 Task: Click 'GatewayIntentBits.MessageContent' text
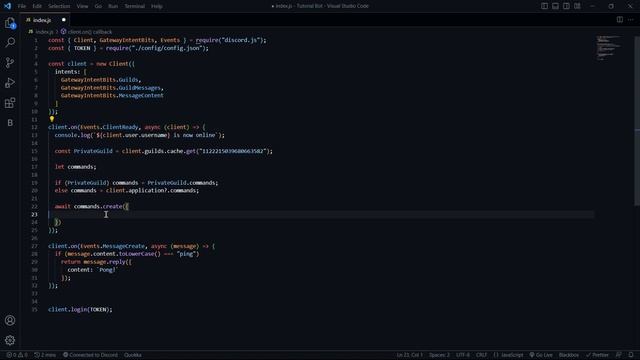[x=112, y=96]
